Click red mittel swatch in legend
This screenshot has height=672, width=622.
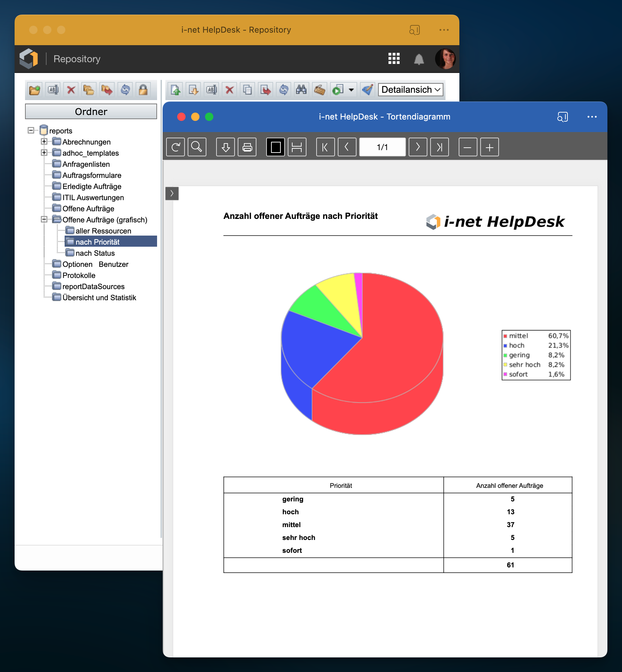505,336
